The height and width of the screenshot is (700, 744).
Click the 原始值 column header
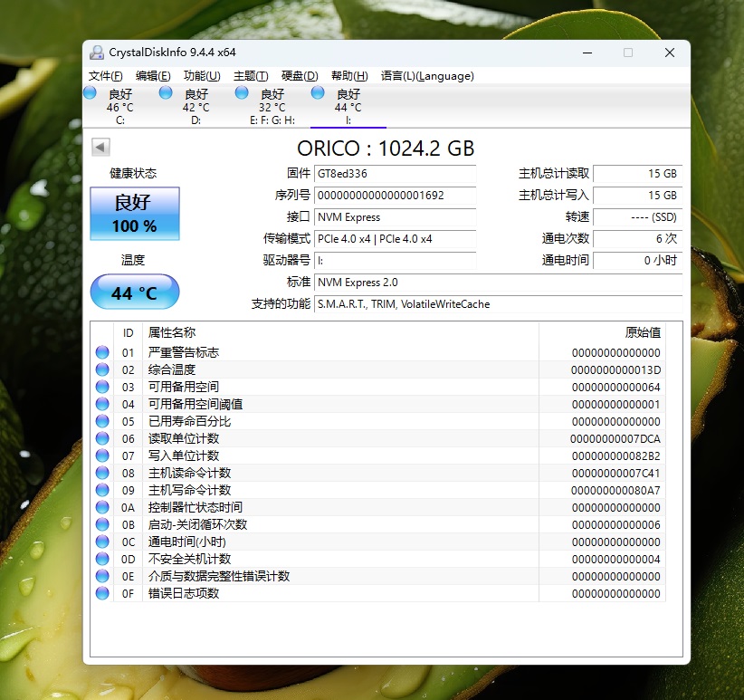tap(602, 332)
